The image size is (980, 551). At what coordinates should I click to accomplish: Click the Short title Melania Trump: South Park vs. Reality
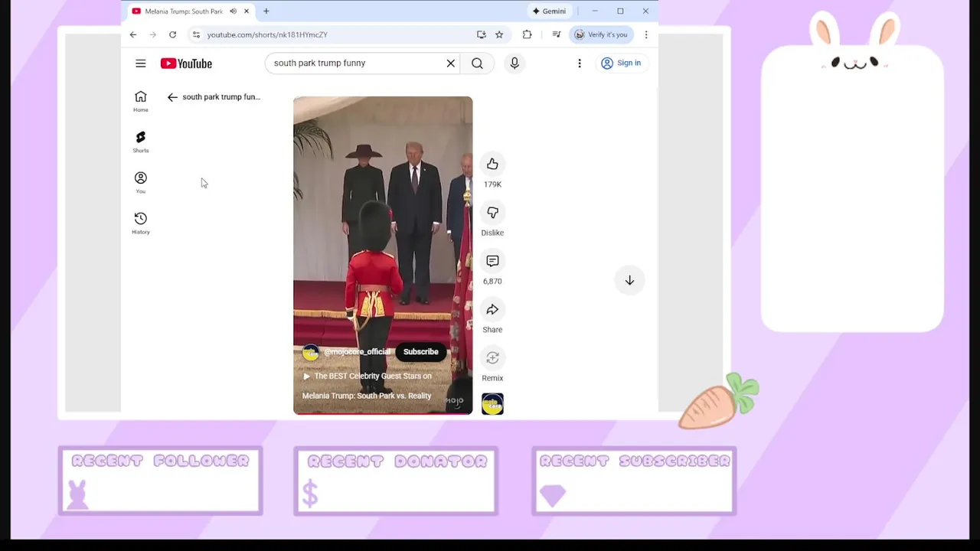click(367, 396)
